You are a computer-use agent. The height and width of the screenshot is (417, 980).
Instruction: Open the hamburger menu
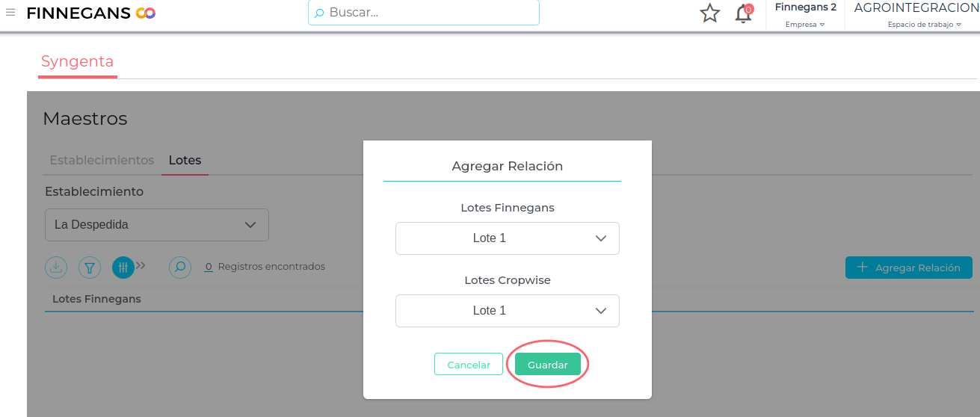pos(10,12)
